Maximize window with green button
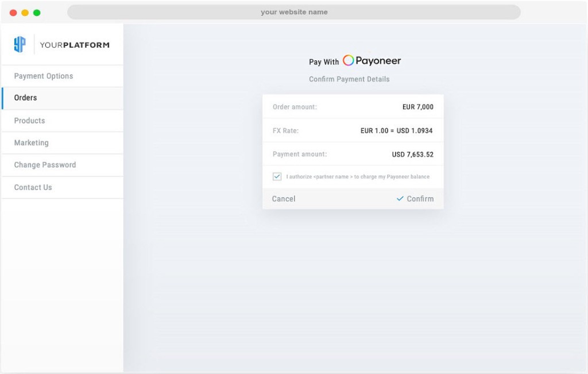 [x=37, y=13]
